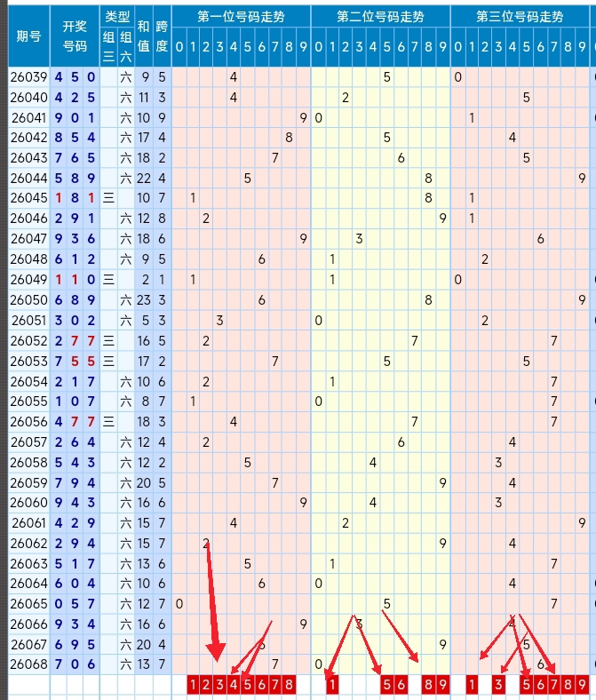Click issue number 26041
596x700 pixels.
29,118
